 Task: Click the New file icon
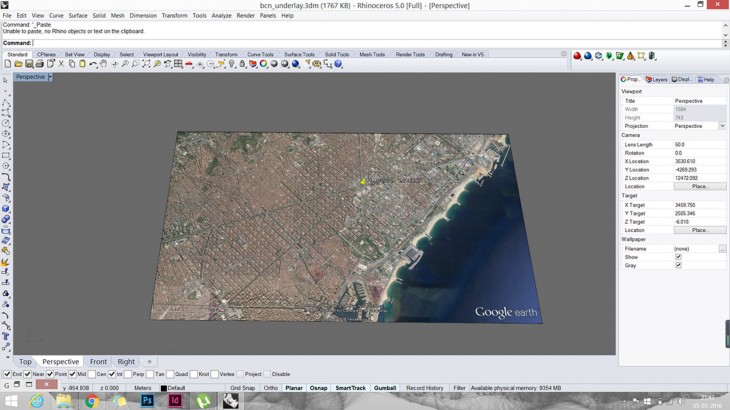click(7, 64)
